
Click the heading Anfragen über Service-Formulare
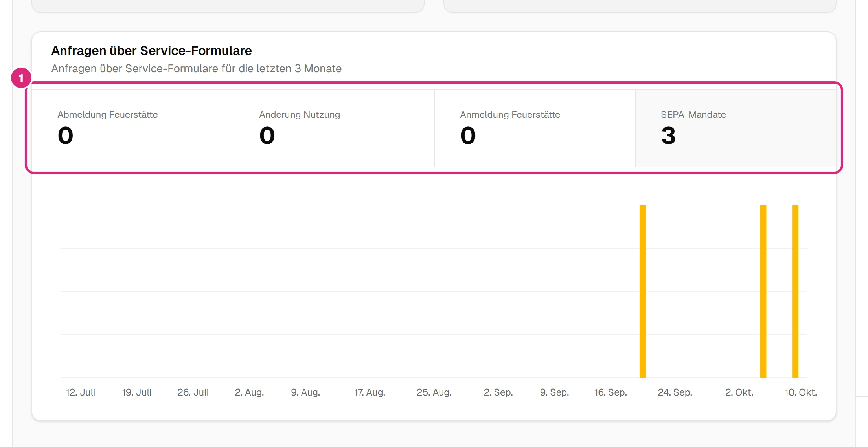[151, 51]
